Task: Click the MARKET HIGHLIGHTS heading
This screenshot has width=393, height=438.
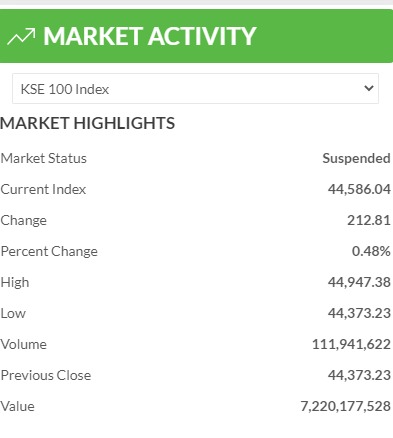Action: point(87,123)
